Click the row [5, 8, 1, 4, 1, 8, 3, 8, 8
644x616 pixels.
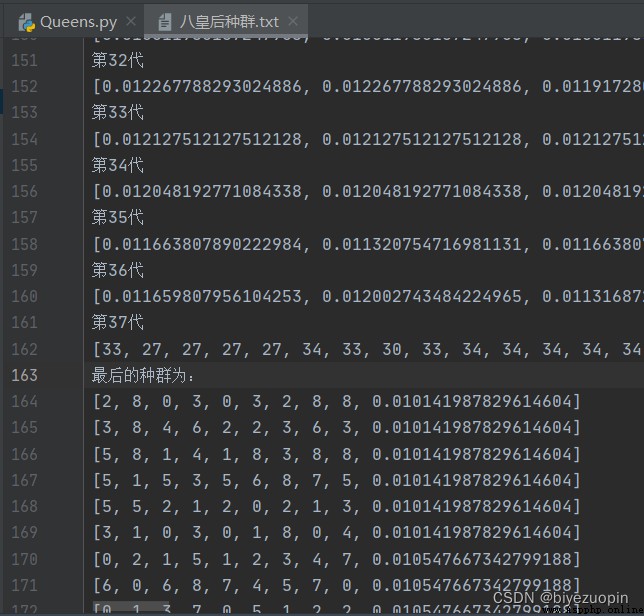337,454
